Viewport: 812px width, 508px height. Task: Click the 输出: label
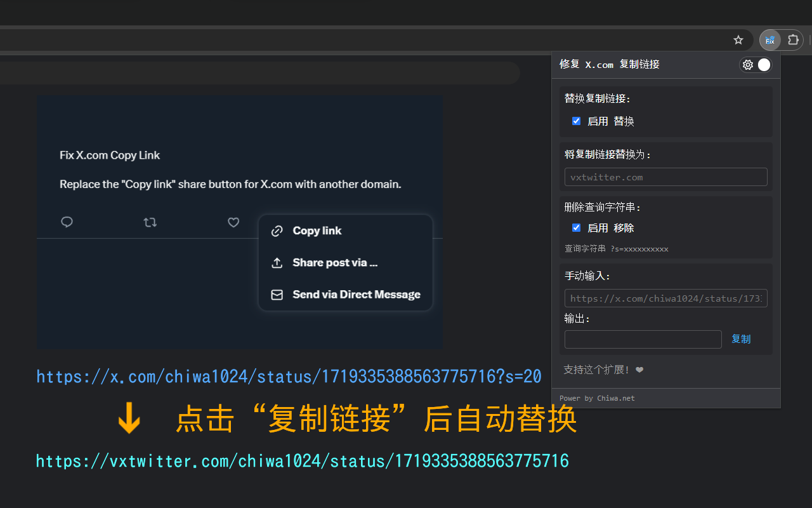[577, 319]
